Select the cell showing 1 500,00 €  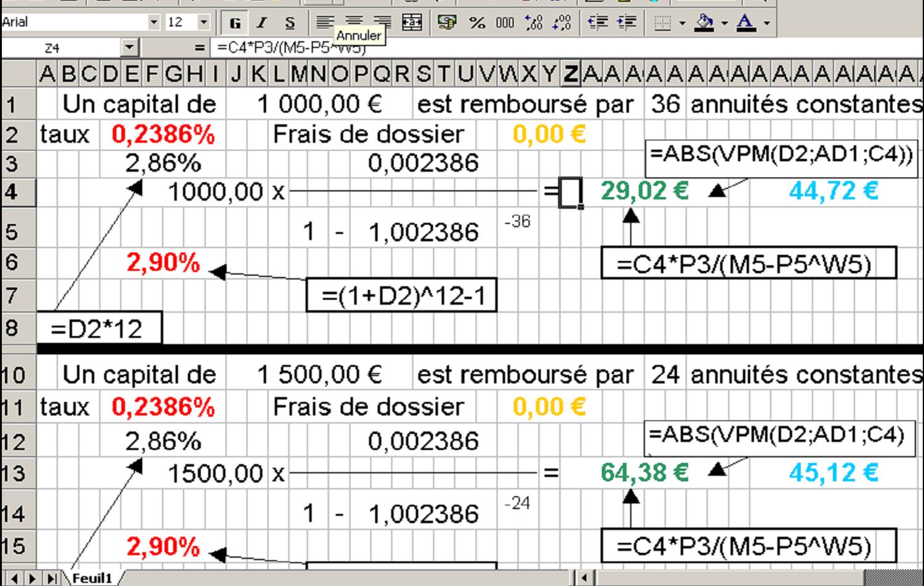(x=320, y=374)
